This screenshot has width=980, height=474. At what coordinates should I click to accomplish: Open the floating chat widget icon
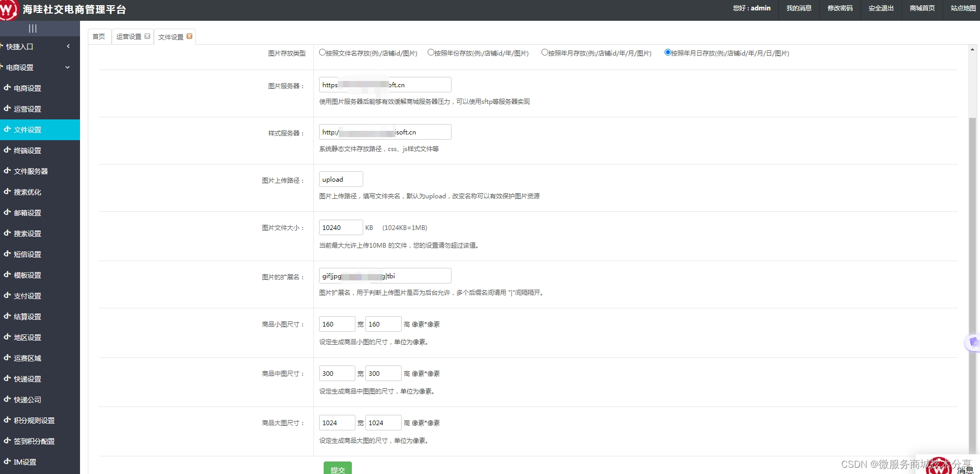pyautogui.click(x=973, y=342)
